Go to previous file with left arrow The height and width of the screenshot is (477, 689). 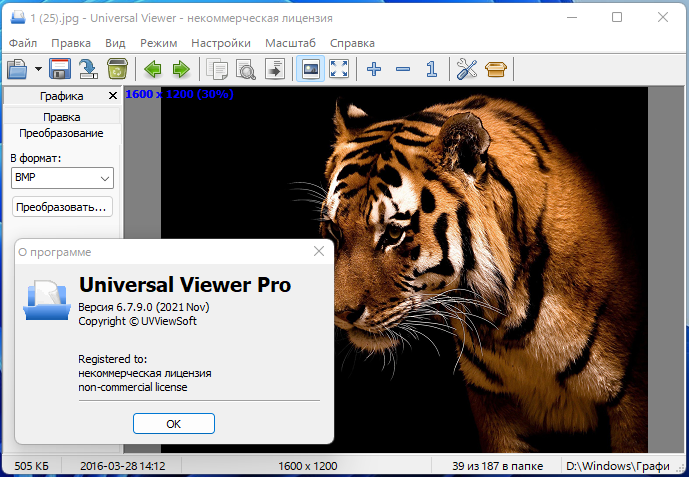pyautogui.click(x=152, y=69)
